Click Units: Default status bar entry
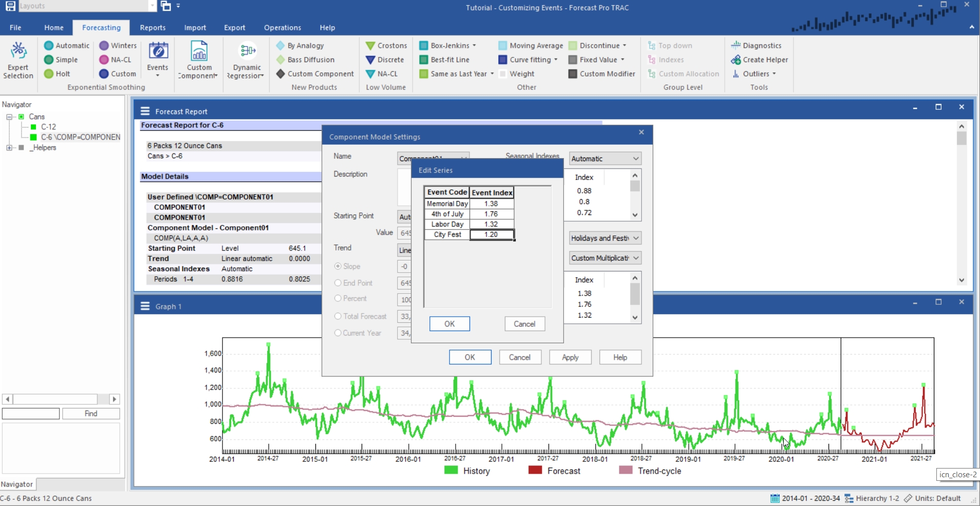Screen dimensions: 980x506 click(x=932, y=498)
